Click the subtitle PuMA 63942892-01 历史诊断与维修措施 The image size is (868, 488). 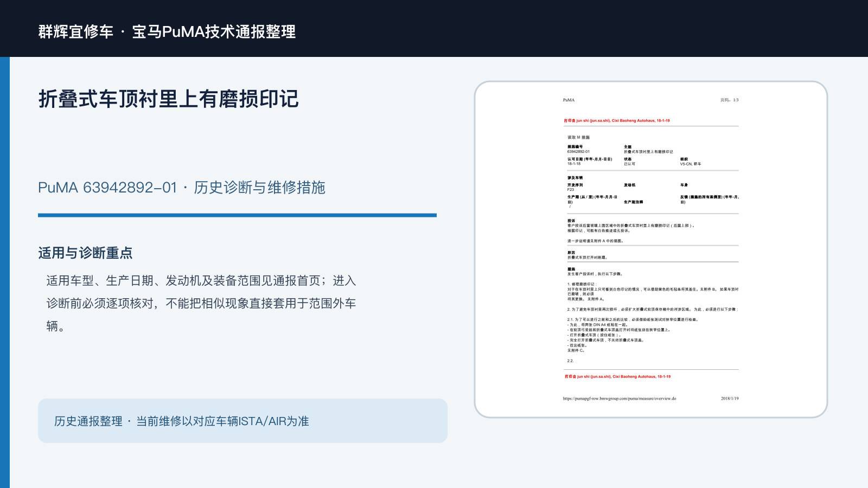pos(182,188)
